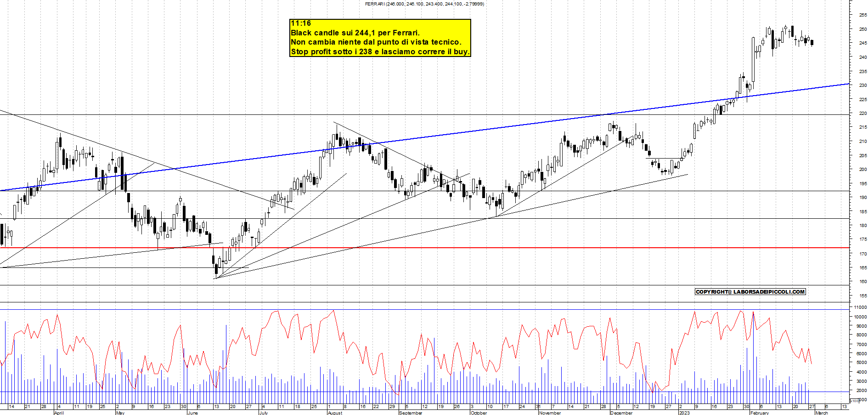Click the 7000 volume axis label
Viewport: 868px width, 415px height.
862,344
